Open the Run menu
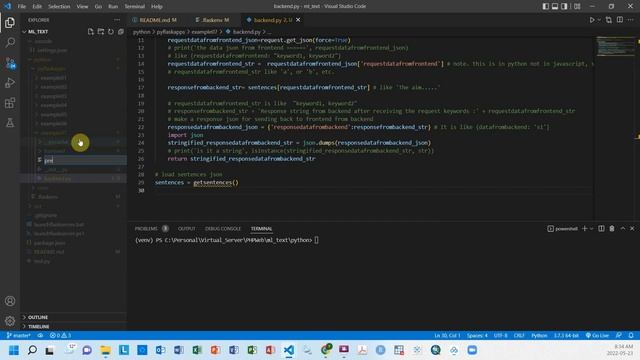The width and height of the screenshot is (640, 360). (113, 6)
